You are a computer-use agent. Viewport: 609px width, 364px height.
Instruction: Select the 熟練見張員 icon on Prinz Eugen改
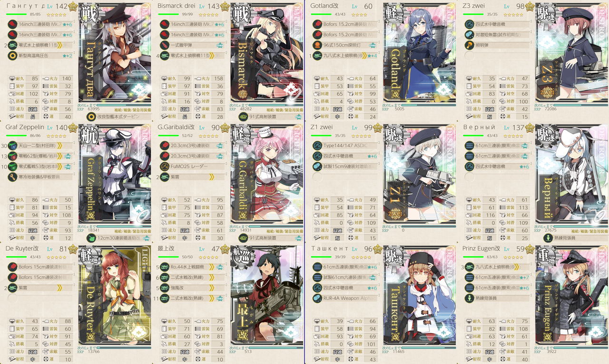(469, 298)
